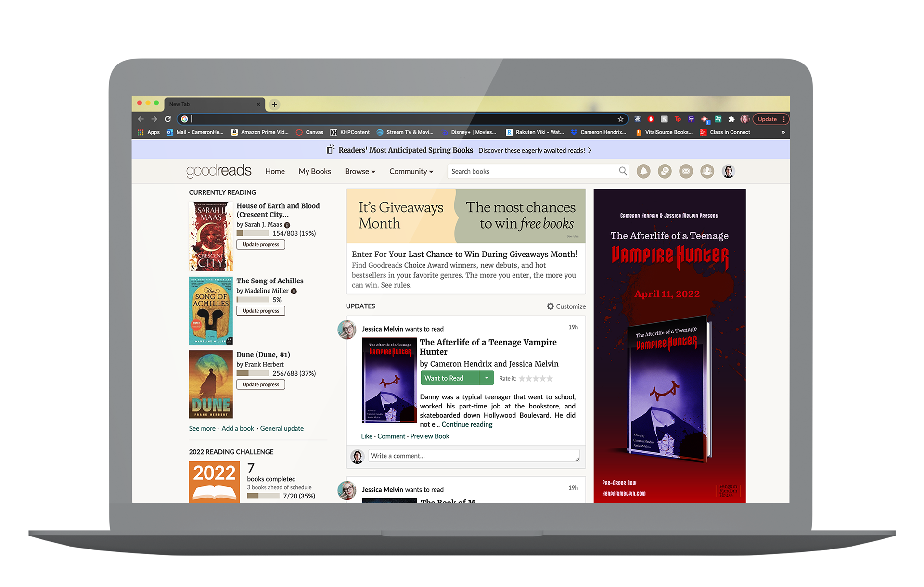Screen dimensions: 924x587
Task: Open Goodreads discussions chat icon
Action: [x=665, y=171]
